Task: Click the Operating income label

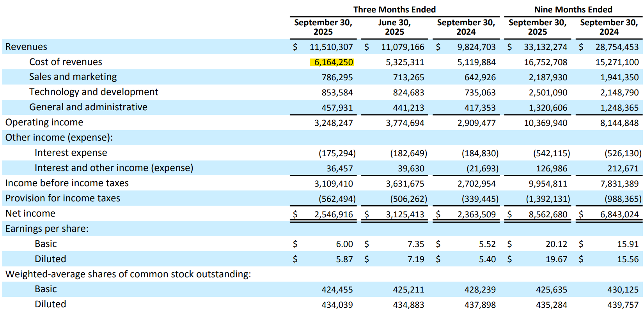Action: tap(44, 122)
